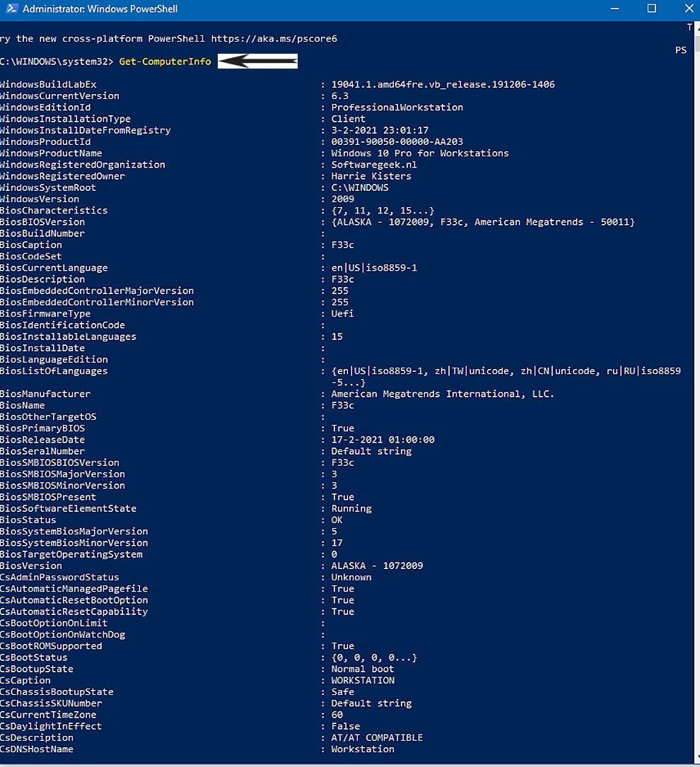Click the product ID 00391-90050-00000-AA203
700x767 pixels.
397,142
